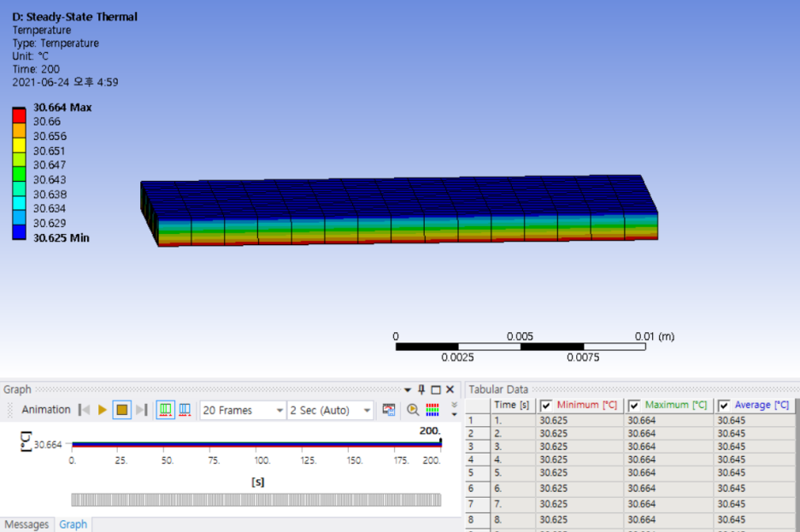The image size is (800, 532).
Task: Click the orange legend color band
Action: tap(20, 131)
